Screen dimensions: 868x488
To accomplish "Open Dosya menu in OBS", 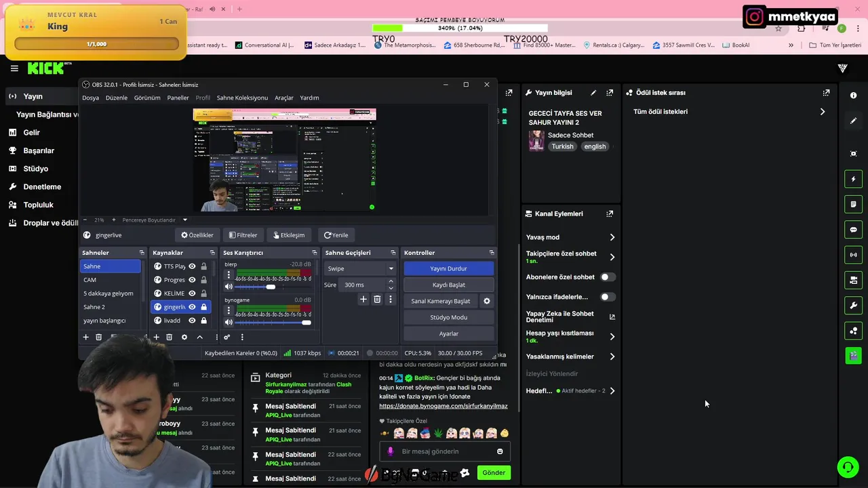I will click(x=91, y=98).
